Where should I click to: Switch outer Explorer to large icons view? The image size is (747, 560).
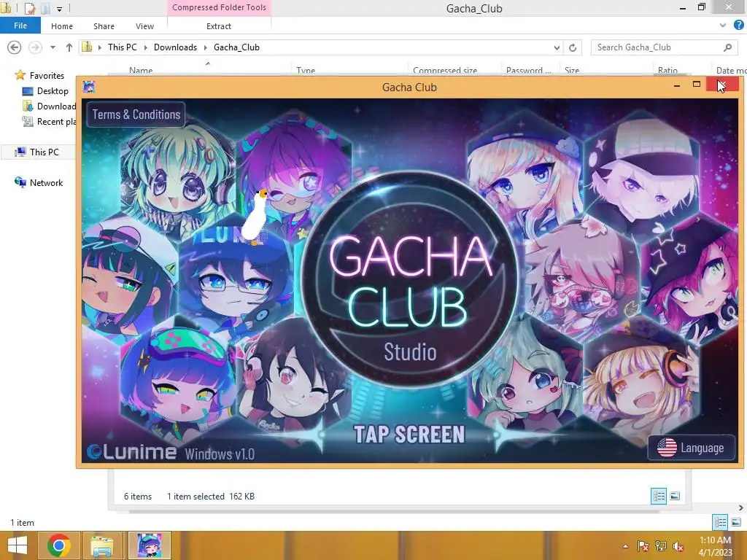tap(735, 522)
